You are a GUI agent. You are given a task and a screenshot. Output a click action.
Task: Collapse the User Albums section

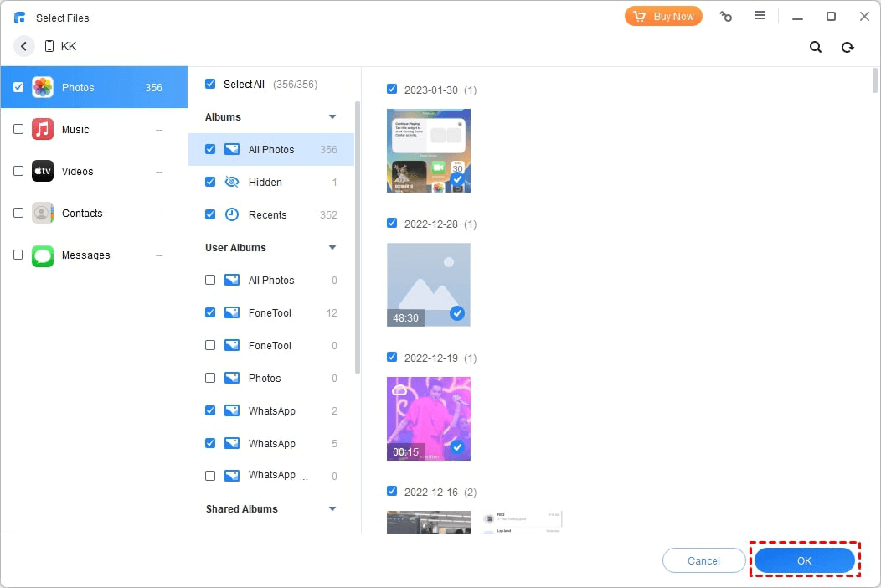point(332,248)
